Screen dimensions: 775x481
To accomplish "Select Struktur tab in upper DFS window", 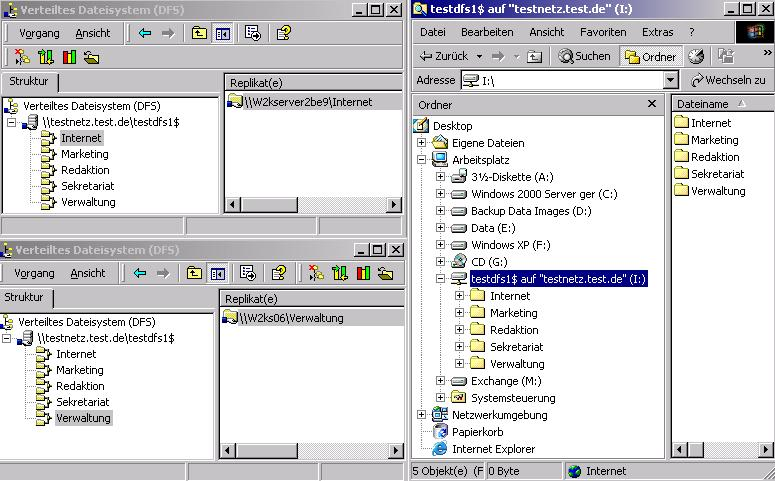I will [x=29, y=81].
